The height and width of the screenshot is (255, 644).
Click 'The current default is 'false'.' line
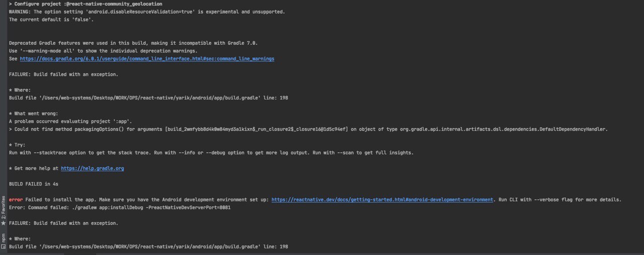point(51,20)
